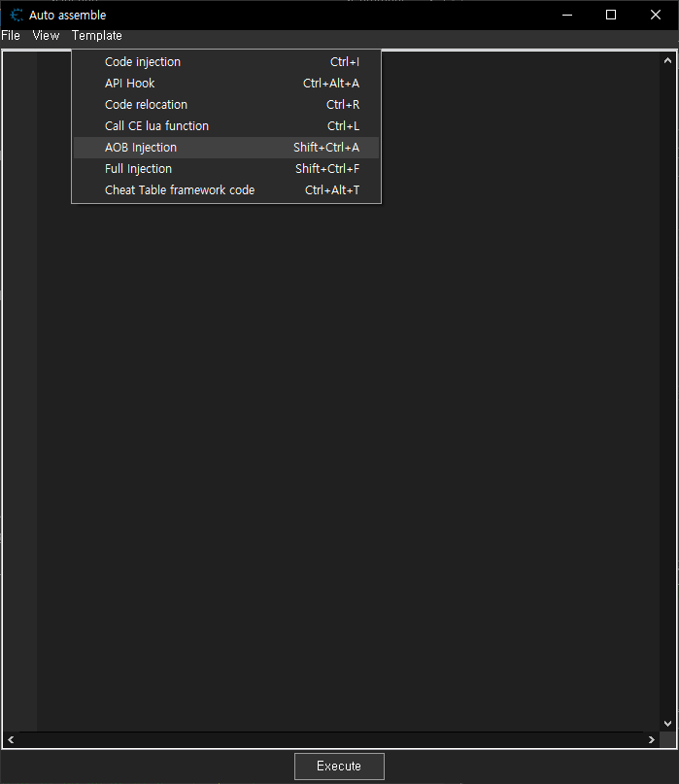The image size is (679, 784).
Task: Select Full Injection template
Action: click(226, 169)
